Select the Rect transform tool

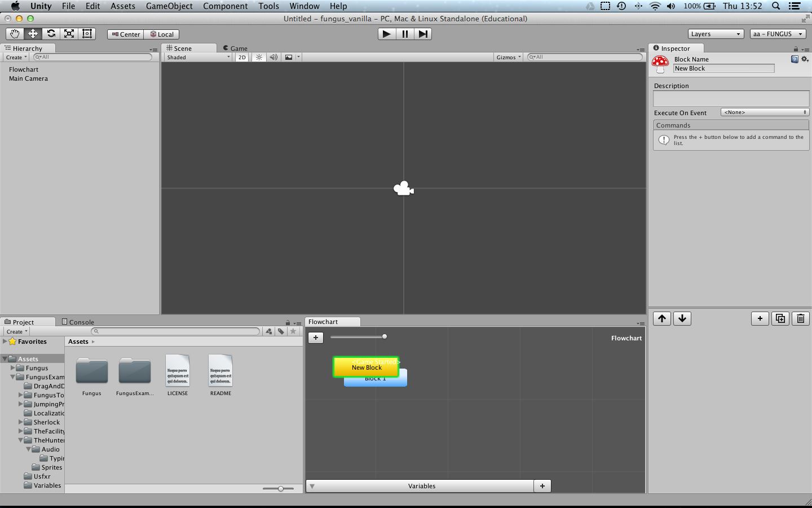(x=87, y=34)
